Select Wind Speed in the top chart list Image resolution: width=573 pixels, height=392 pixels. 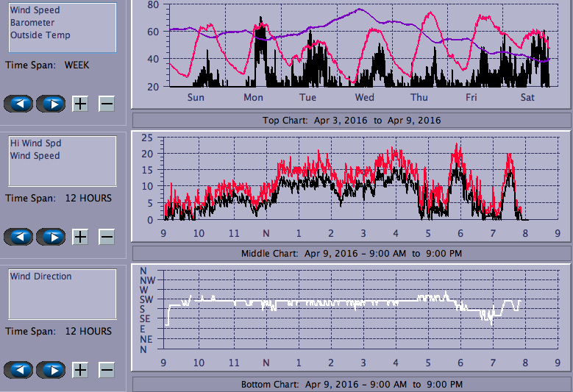point(35,10)
